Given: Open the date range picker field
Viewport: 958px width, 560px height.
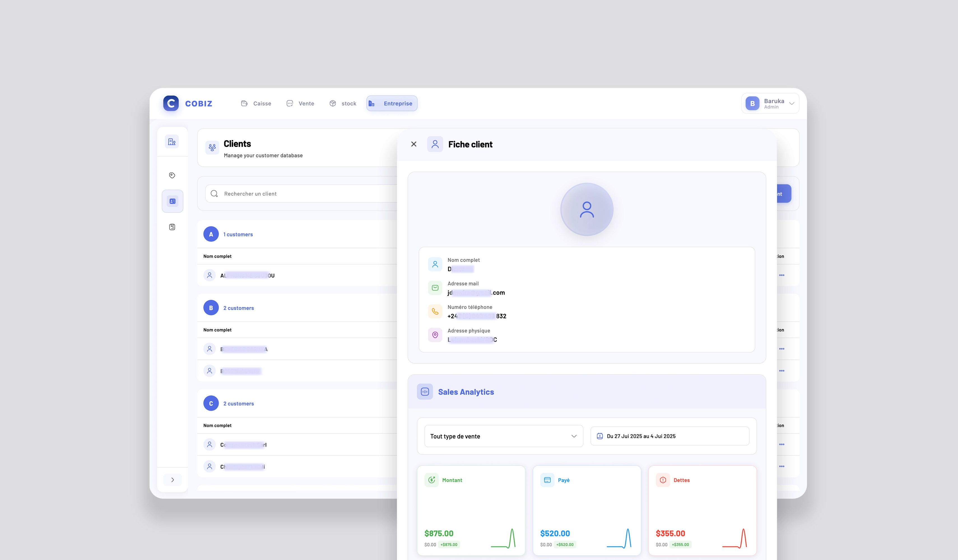Looking at the screenshot, I should 669,436.
